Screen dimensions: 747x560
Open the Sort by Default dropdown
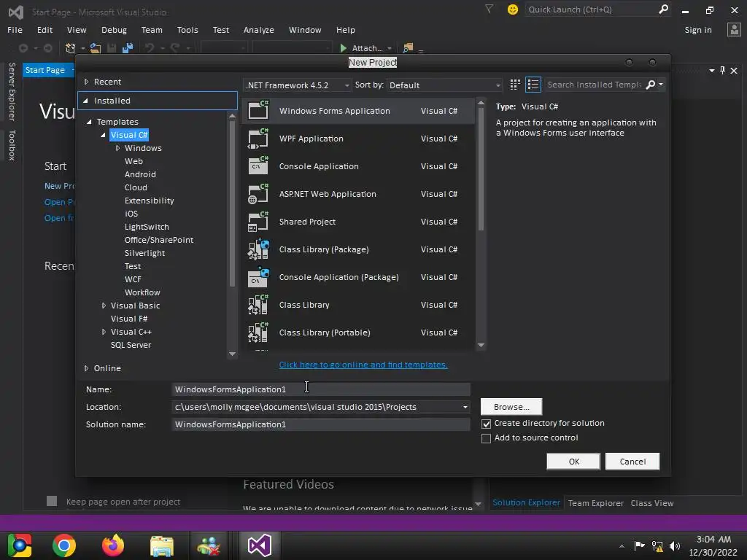444,85
